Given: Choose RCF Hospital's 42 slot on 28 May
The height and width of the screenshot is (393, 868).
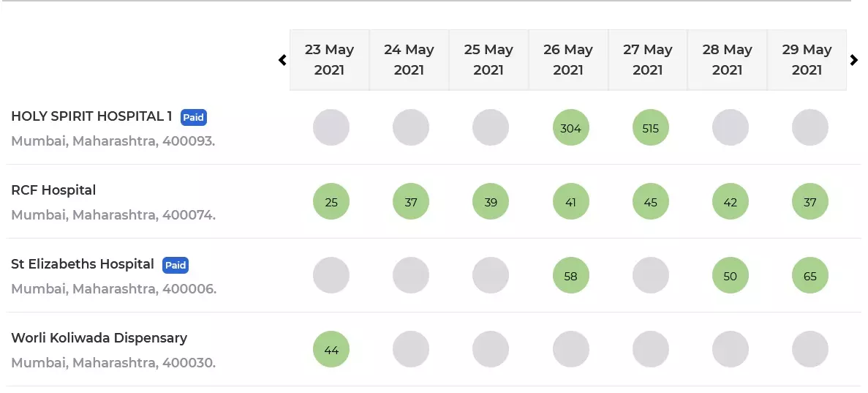Looking at the screenshot, I should (x=731, y=201).
